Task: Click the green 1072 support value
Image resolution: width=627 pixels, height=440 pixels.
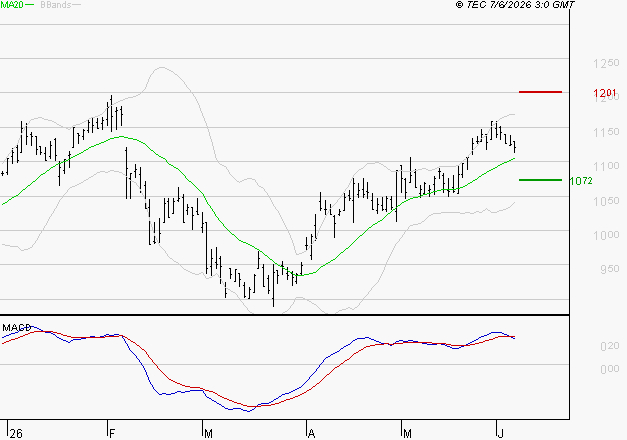Action: [x=581, y=181]
